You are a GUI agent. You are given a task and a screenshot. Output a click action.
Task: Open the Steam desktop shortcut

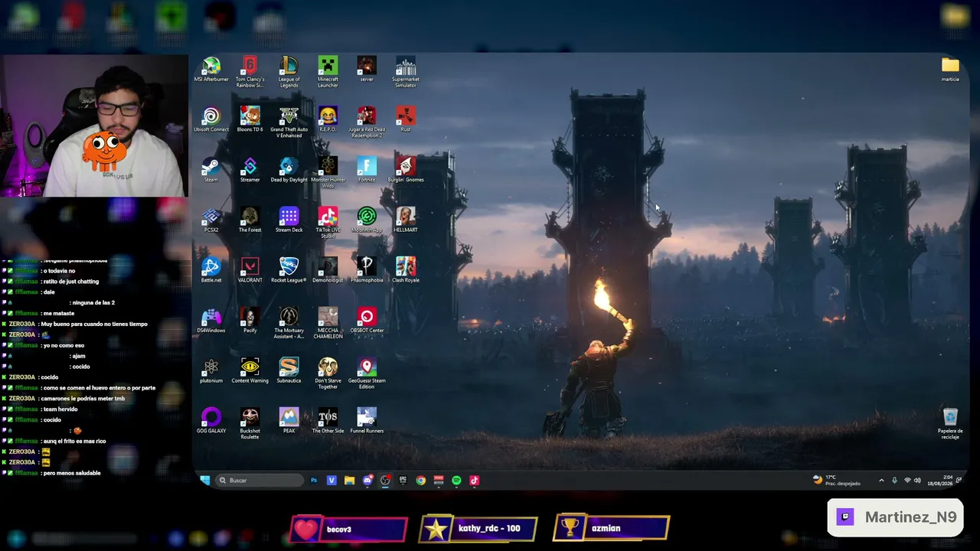pos(211,170)
